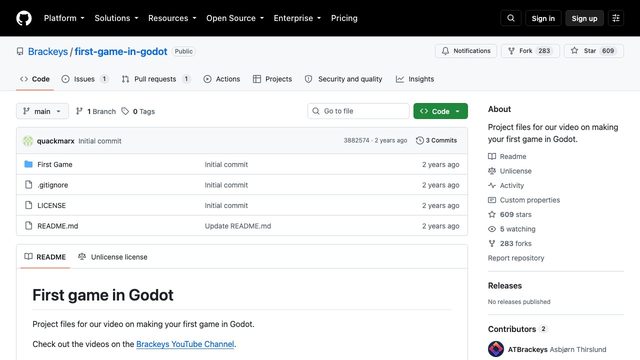Viewport: 640px width, 360px height.
Task: Click the star icon in the Star button
Action: pos(575,51)
